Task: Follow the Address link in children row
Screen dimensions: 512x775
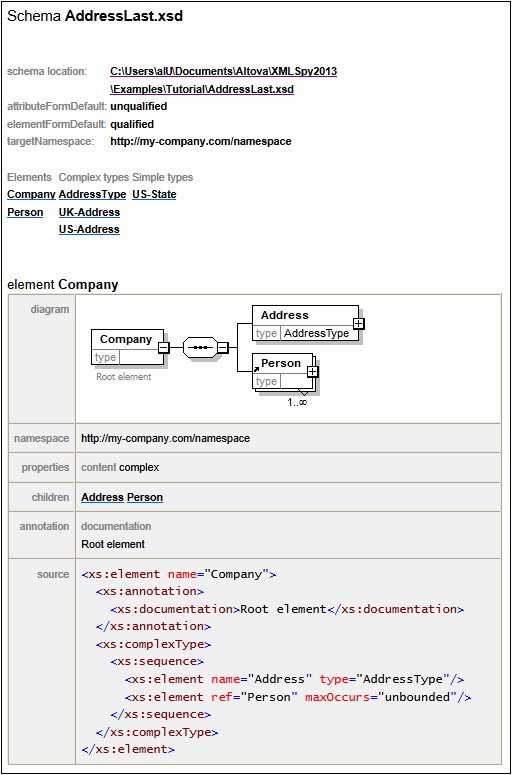Action: coord(102,497)
